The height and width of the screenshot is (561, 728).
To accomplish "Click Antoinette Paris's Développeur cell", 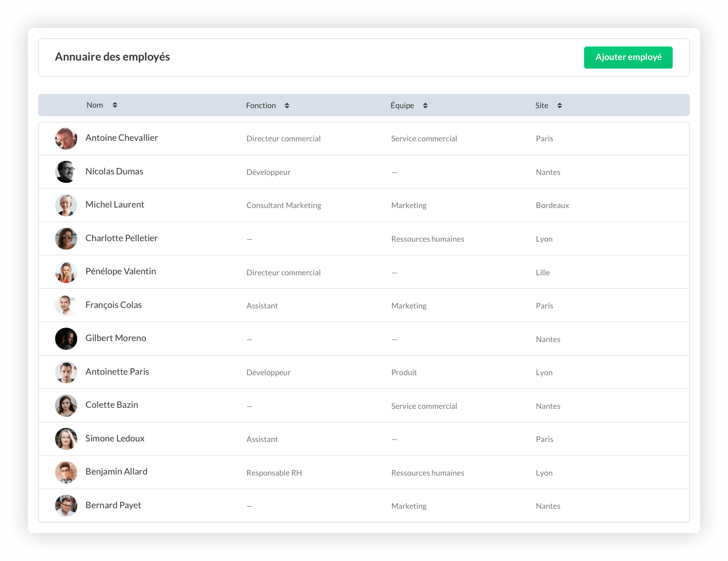I will click(269, 373).
